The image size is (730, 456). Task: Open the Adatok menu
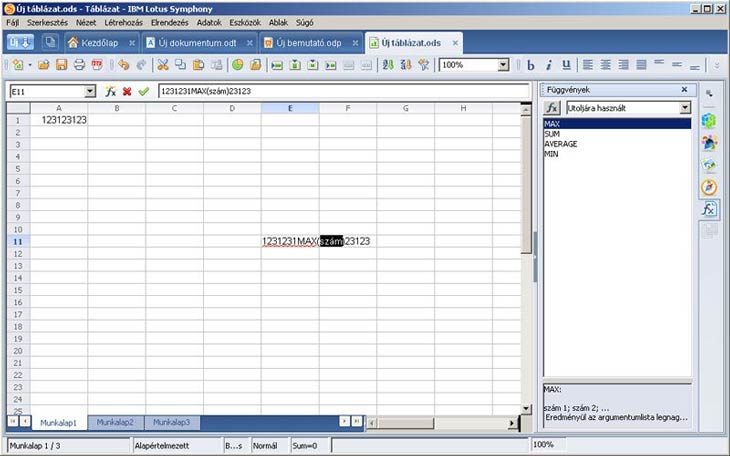pos(208,22)
